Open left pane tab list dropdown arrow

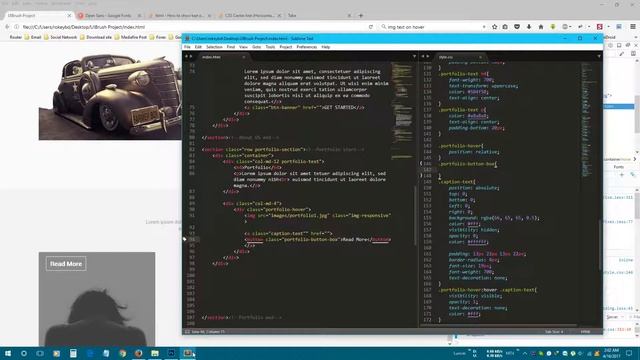point(414,56)
